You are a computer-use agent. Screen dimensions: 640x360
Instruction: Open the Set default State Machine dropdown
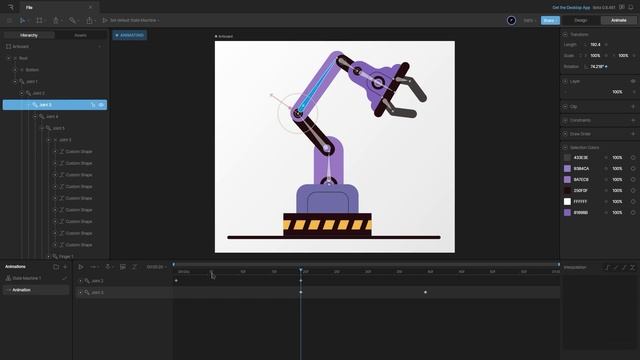coord(134,20)
